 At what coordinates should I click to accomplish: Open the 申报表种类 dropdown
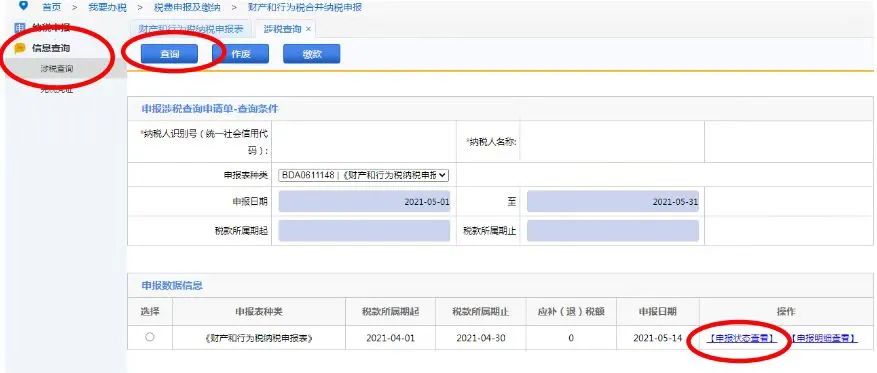tap(364, 175)
